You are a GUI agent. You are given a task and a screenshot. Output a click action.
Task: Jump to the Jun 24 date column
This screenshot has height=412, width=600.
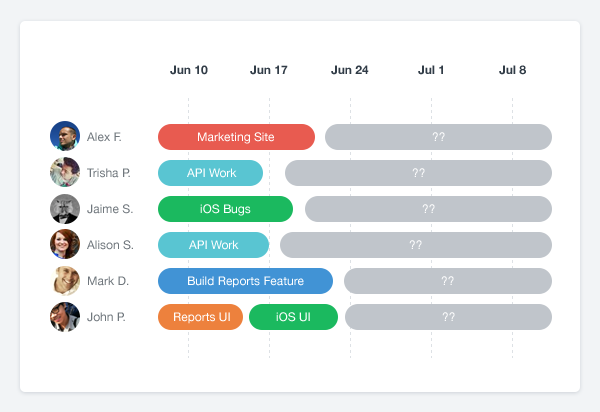(349, 70)
